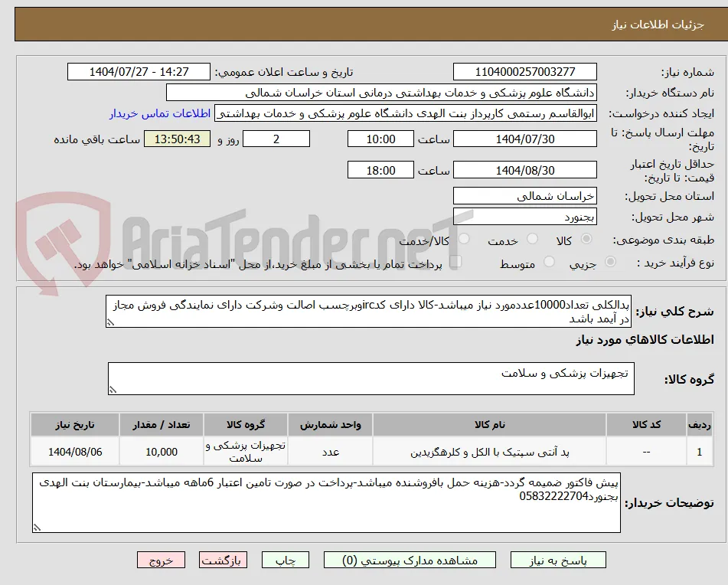Viewport: 728px width, 585px height.
Task: Click item name پد آنتی سپتیک cell
Action: [x=489, y=452]
